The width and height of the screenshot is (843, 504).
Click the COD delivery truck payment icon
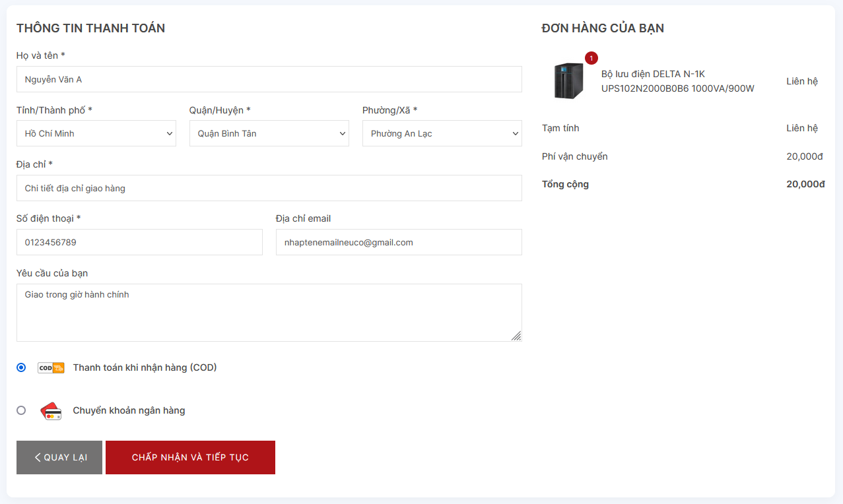[x=51, y=368]
